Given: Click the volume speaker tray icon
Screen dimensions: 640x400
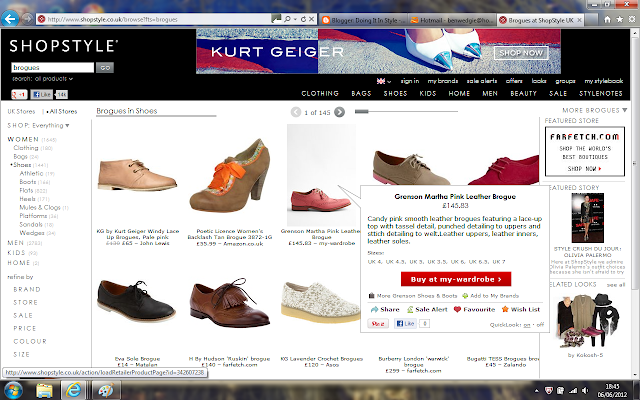Looking at the screenshot, I should pyautogui.click(x=585, y=391).
